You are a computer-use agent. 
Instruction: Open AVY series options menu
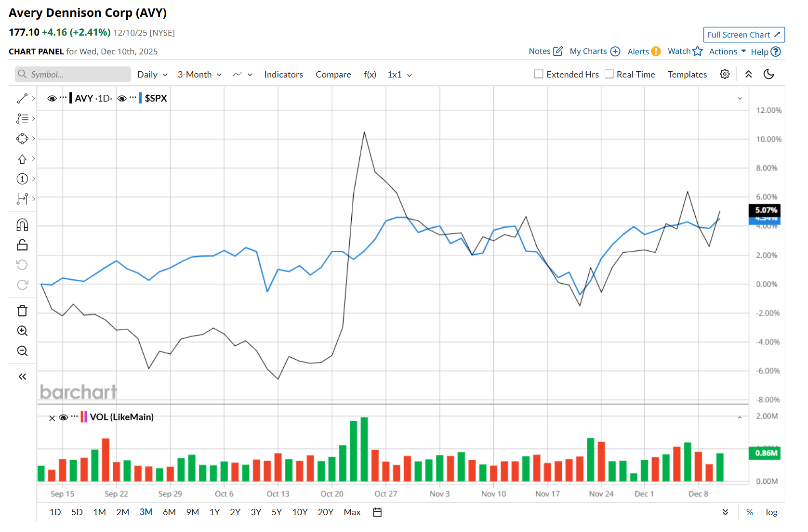coord(63,98)
